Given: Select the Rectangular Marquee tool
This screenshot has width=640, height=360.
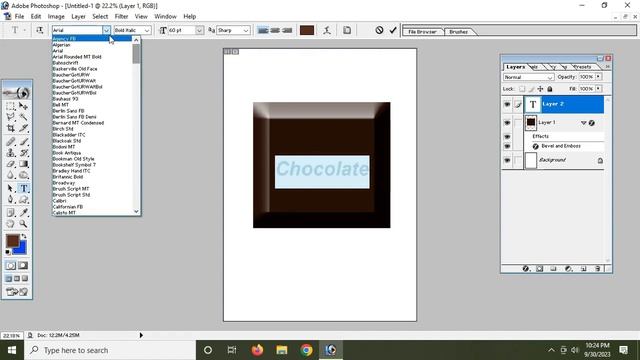Looking at the screenshot, I should click(x=11, y=106).
